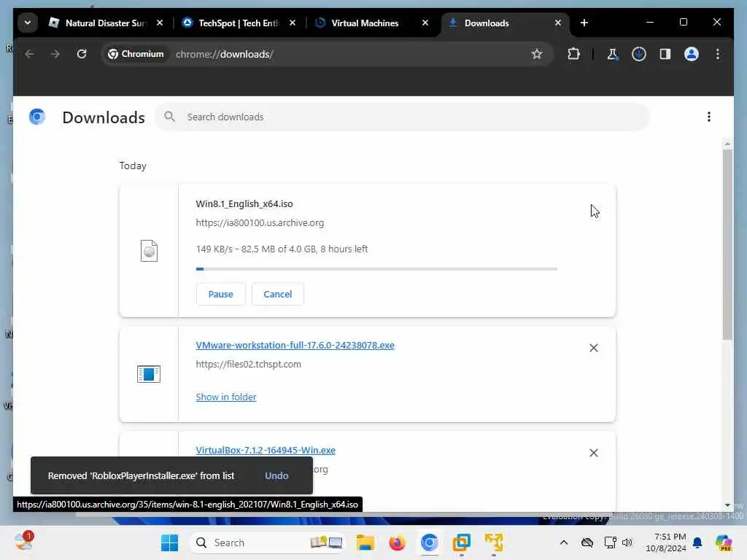This screenshot has width=747, height=560.
Task: Pause the Win8.1 ISO download
Action: coord(220,294)
